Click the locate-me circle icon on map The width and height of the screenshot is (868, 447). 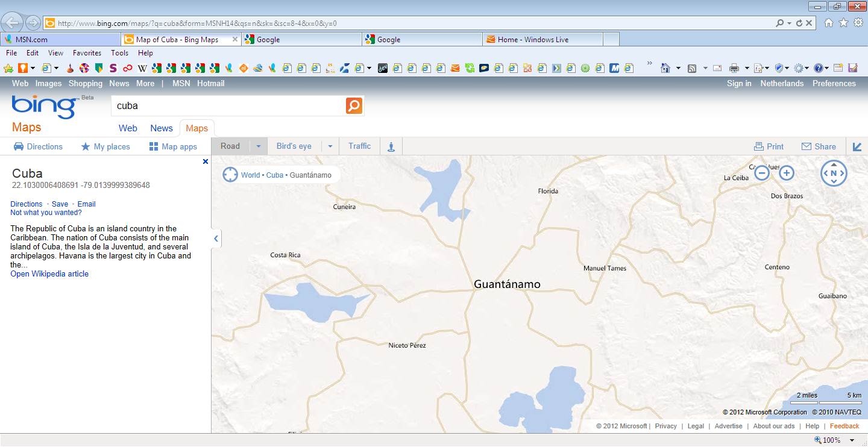point(230,175)
